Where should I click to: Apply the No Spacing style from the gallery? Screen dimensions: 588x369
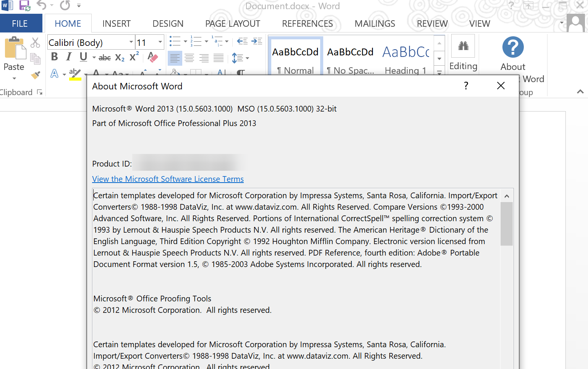(x=350, y=56)
